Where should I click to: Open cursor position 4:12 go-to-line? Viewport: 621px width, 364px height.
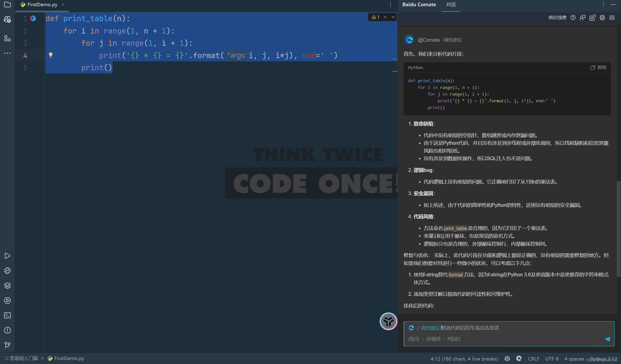pyautogui.click(x=464, y=359)
